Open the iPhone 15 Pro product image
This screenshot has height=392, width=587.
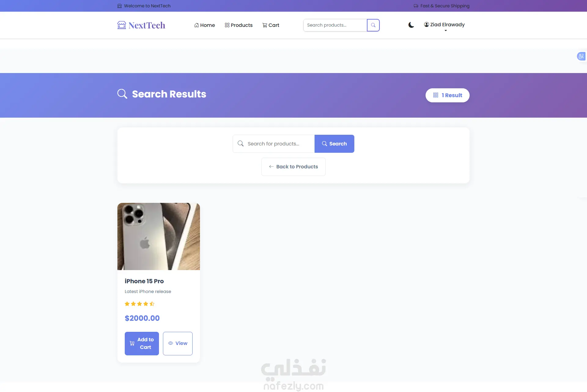(158, 236)
